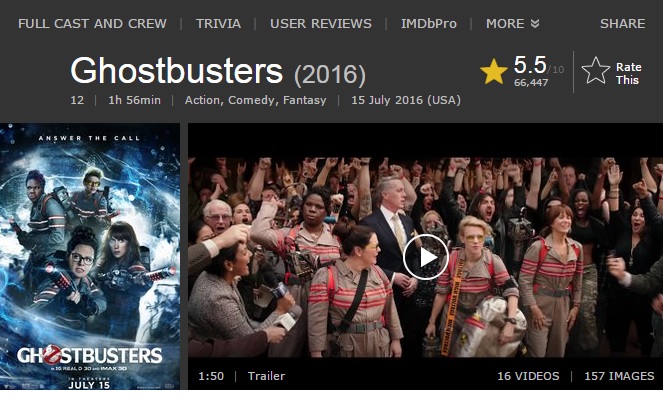
Task: Click the Trailer label below the video
Action: click(x=266, y=376)
